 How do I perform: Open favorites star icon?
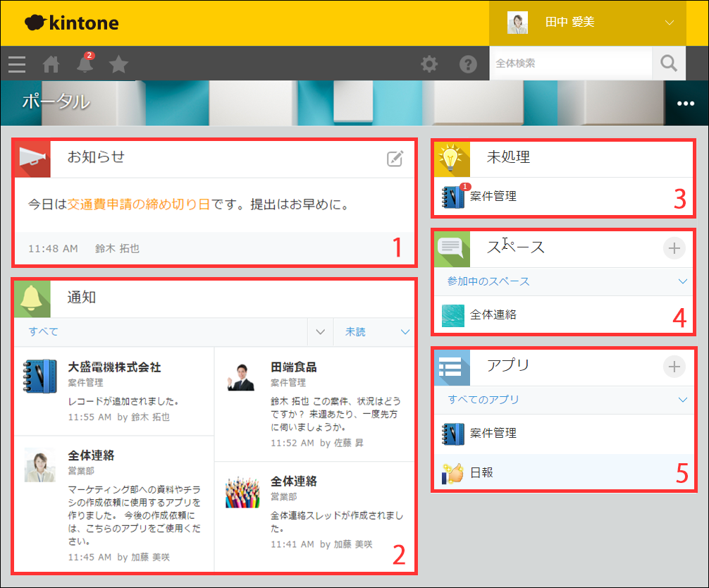coord(118,64)
